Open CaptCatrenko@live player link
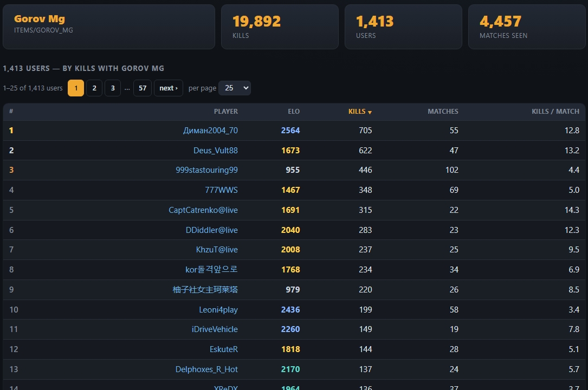 203,210
